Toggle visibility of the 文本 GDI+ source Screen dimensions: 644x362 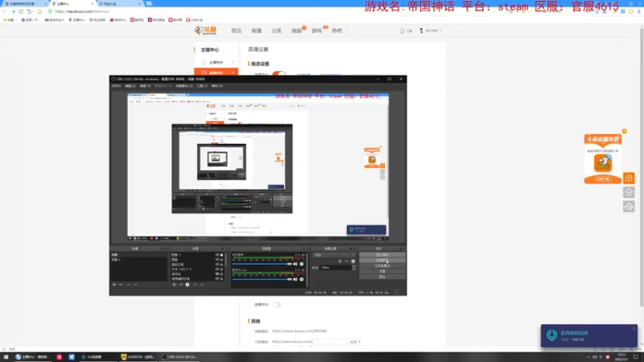tap(217, 269)
